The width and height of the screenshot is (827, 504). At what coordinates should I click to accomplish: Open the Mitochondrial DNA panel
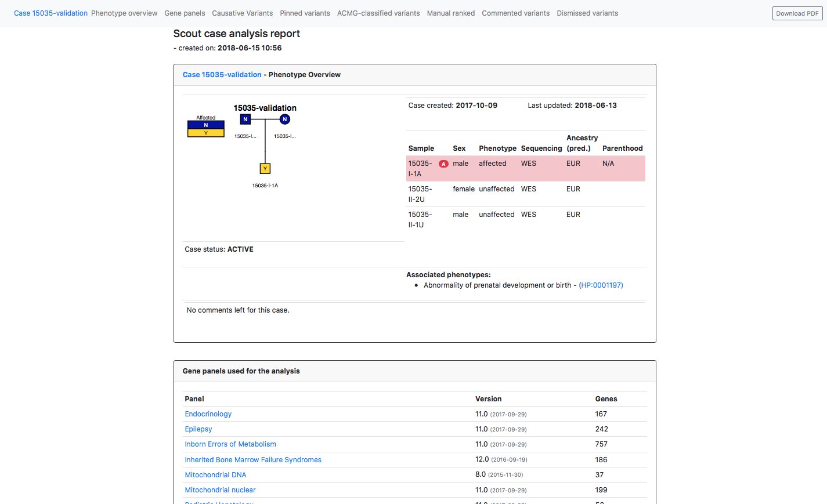point(215,475)
